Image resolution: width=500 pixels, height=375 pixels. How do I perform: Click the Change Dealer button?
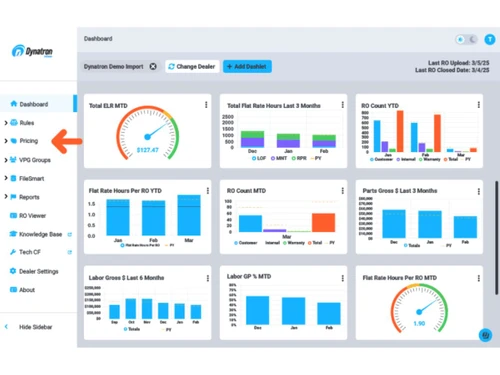coord(192,66)
